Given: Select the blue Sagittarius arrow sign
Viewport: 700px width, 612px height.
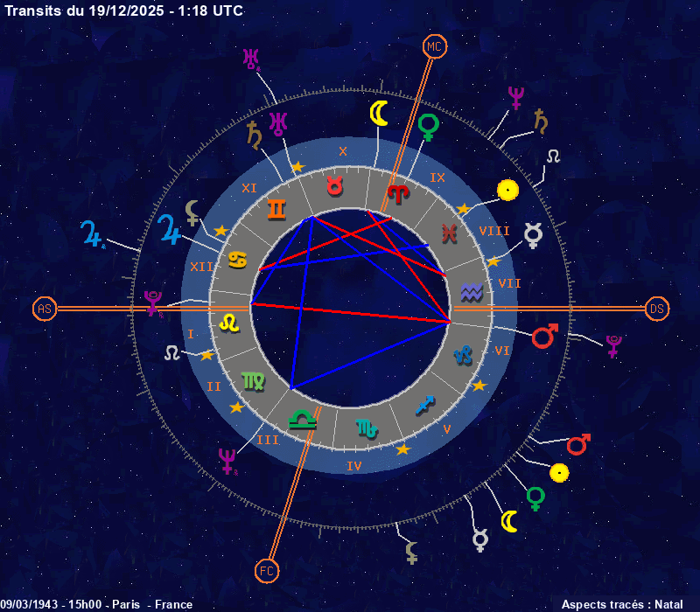Looking at the screenshot, I should (x=426, y=405).
